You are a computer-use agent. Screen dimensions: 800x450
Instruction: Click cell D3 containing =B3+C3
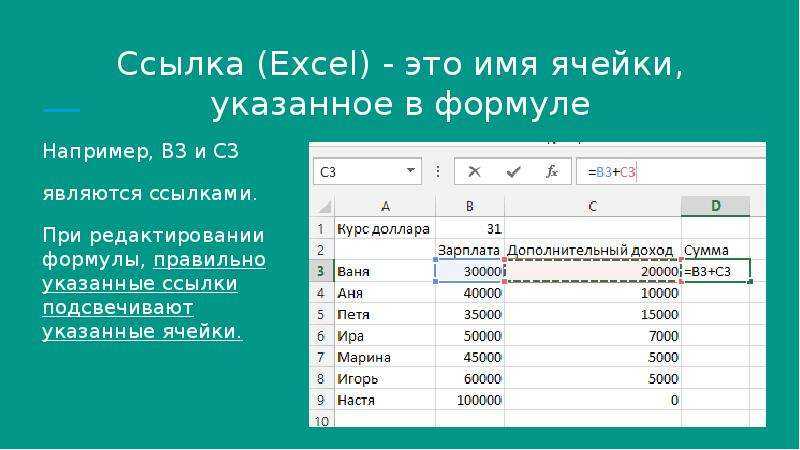click(716, 271)
